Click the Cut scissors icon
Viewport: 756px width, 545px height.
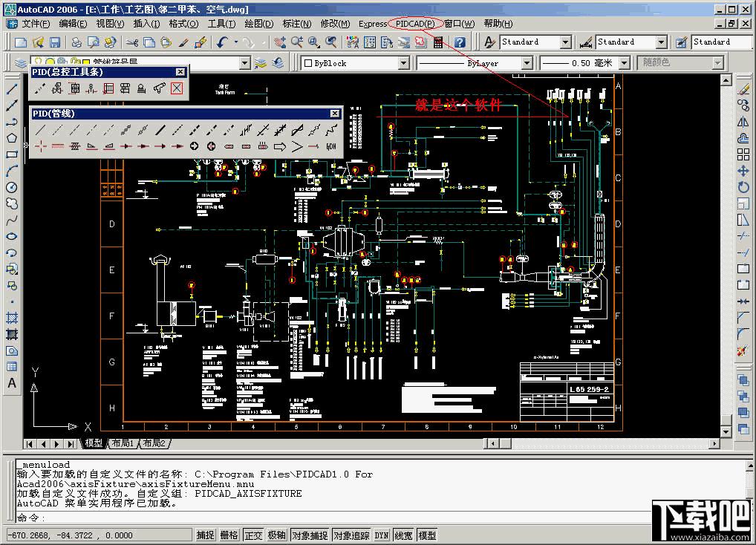pos(131,42)
